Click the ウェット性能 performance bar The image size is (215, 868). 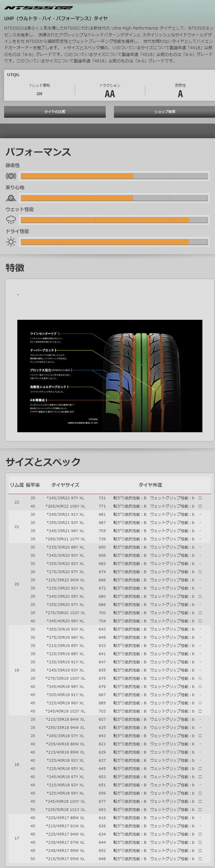pos(114,220)
